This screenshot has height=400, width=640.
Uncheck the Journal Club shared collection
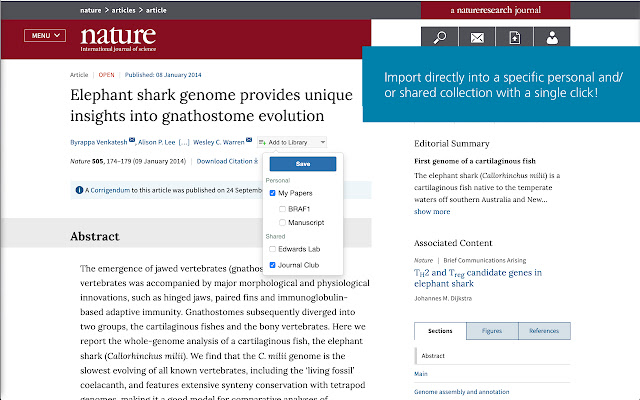coord(273,265)
